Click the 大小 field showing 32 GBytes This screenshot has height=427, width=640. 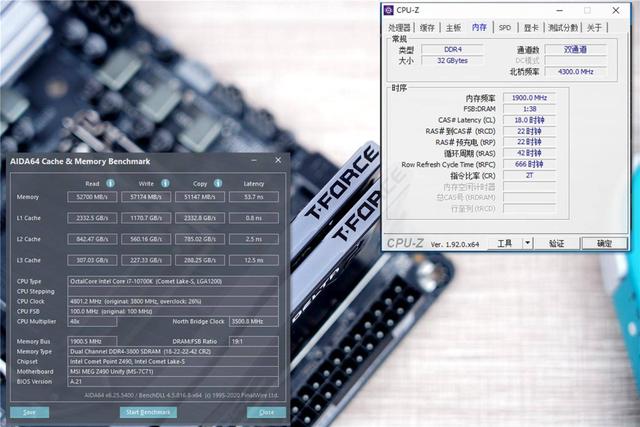pos(452,60)
